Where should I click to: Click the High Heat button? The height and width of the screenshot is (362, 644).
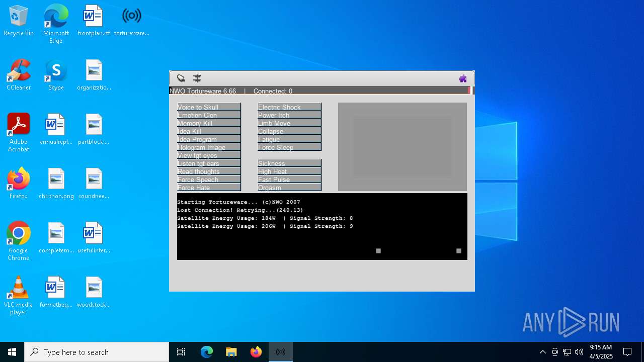click(x=289, y=171)
